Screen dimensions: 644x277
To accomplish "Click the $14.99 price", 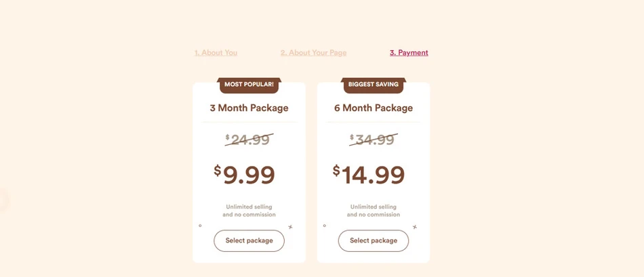I will 369,175.
